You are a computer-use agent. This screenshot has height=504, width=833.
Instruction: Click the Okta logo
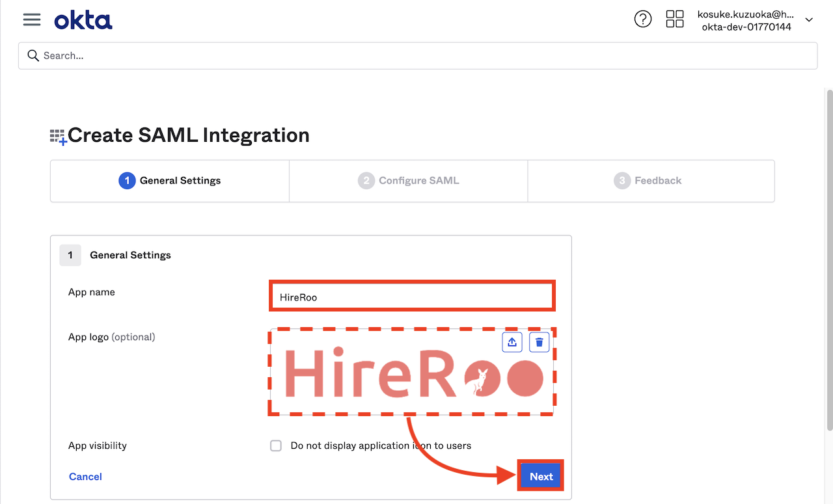[x=83, y=20]
